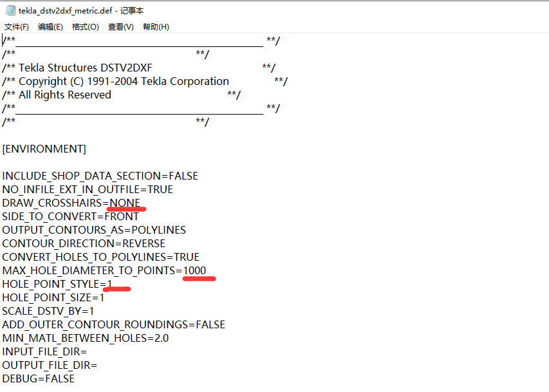Viewport: 549px width, 392px height.
Task: Click line ADD_OUTER_CONTOUR_ROUNDINGS=FALSE
Action: (x=114, y=325)
